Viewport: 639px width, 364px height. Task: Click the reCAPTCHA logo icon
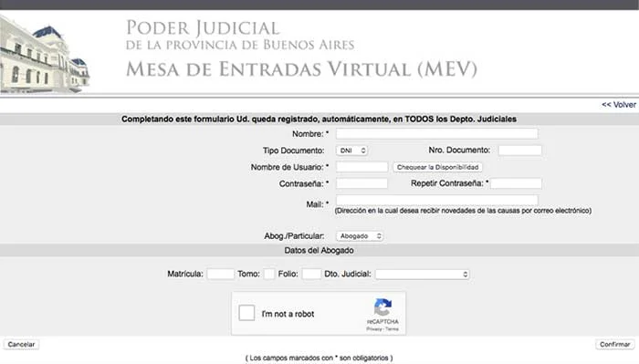pyautogui.click(x=382, y=307)
